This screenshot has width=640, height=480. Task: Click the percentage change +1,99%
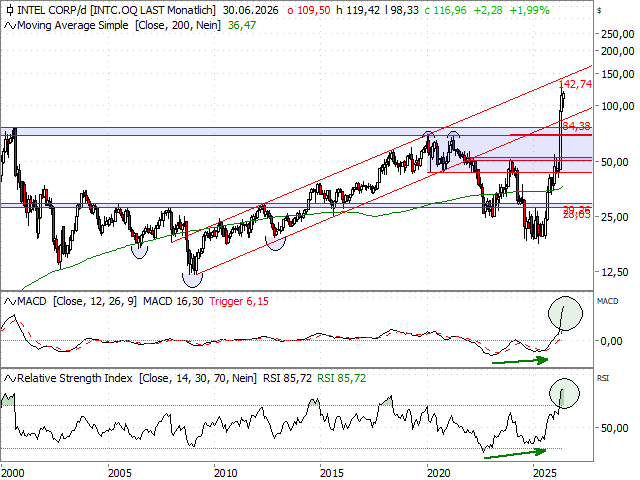tap(529, 10)
